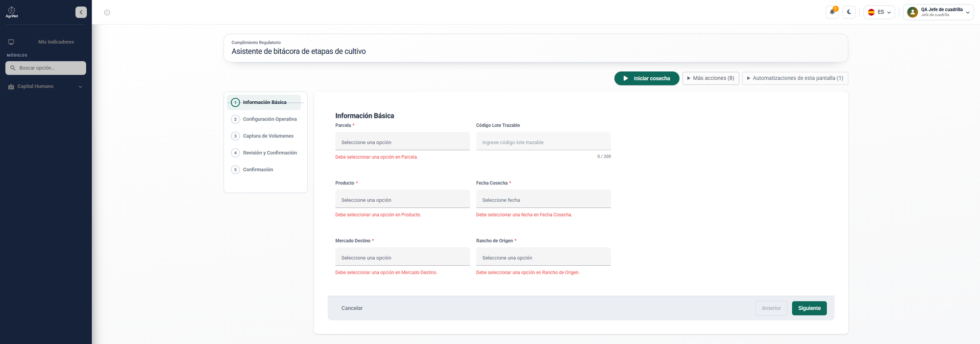Screen dimensions: 980x344
Task: Click the Siguiente button
Action: pyautogui.click(x=809, y=308)
